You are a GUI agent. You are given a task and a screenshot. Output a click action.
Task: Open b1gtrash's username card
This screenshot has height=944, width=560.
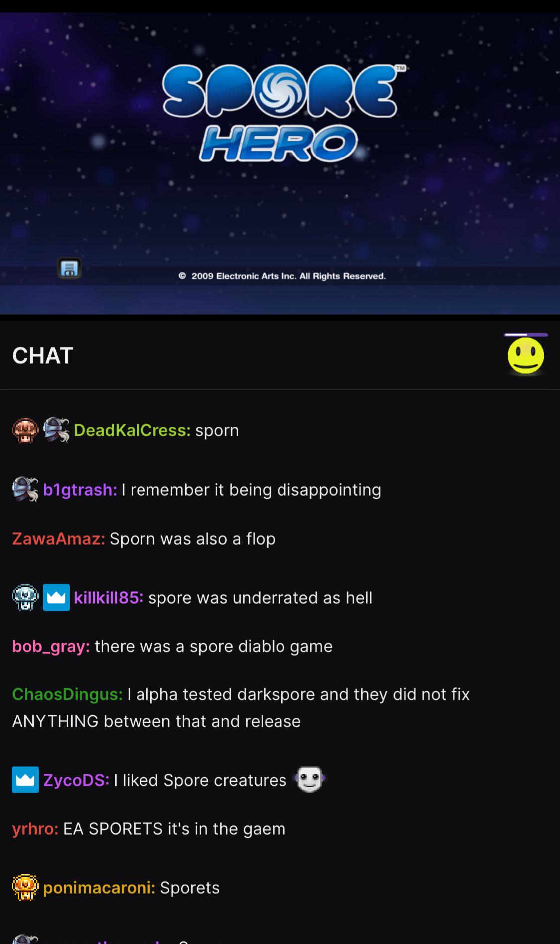[x=80, y=490]
